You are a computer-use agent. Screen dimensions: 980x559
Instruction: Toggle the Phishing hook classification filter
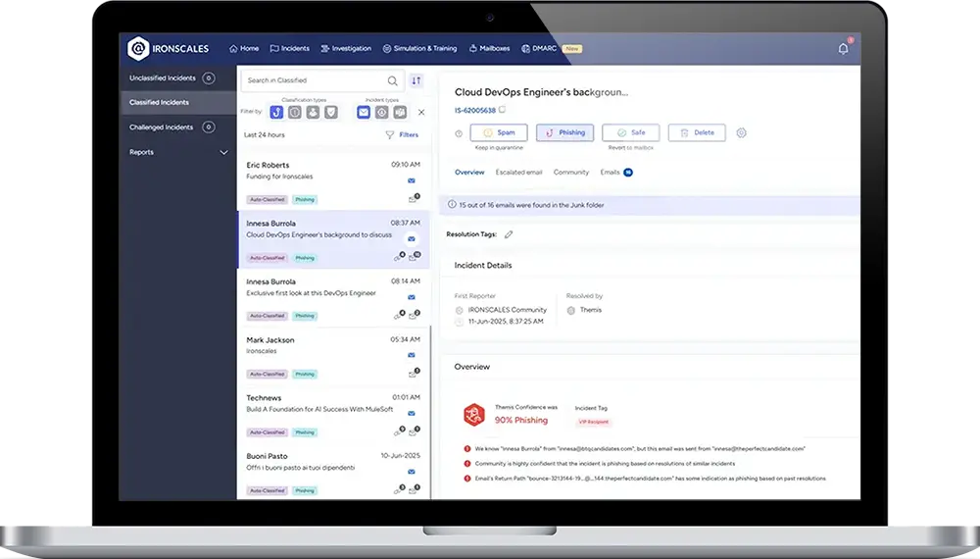pyautogui.click(x=276, y=113)
